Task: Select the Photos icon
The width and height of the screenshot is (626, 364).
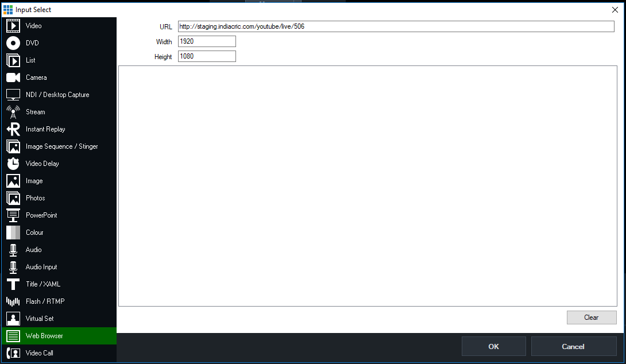Action: click(13, 198)
